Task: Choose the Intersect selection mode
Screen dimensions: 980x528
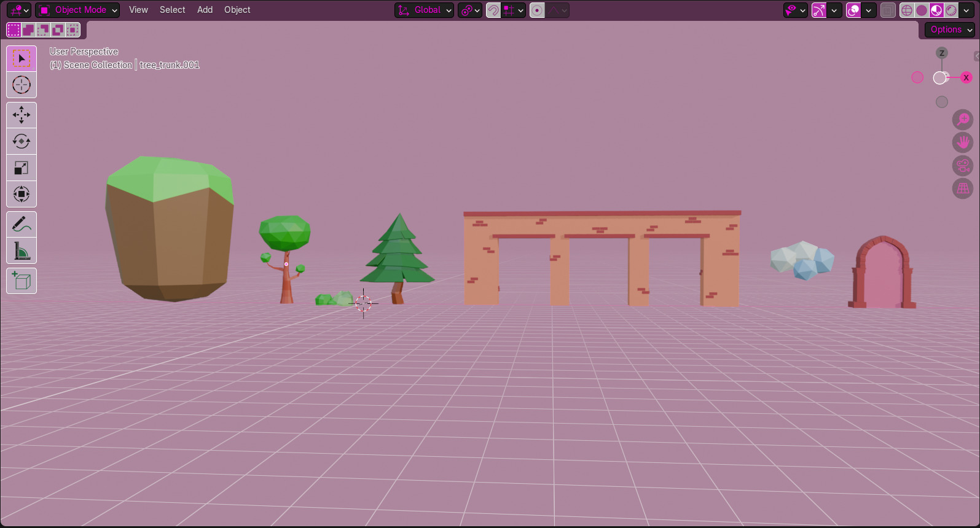Action: coord(73,29)
